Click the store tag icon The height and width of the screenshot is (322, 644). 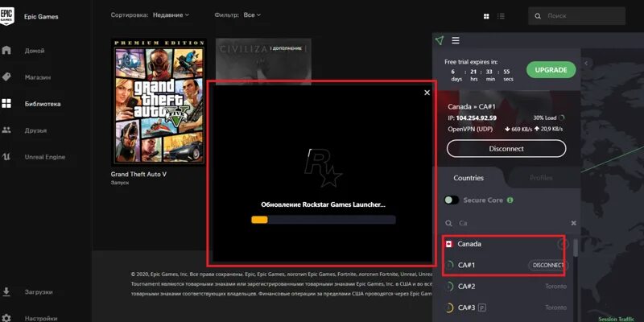point(6,77)
